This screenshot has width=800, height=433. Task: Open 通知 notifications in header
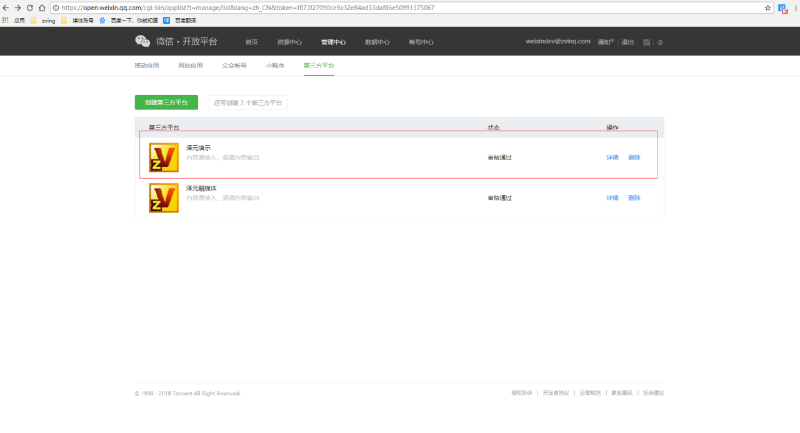pyautogui.click(x=606, y=42)
